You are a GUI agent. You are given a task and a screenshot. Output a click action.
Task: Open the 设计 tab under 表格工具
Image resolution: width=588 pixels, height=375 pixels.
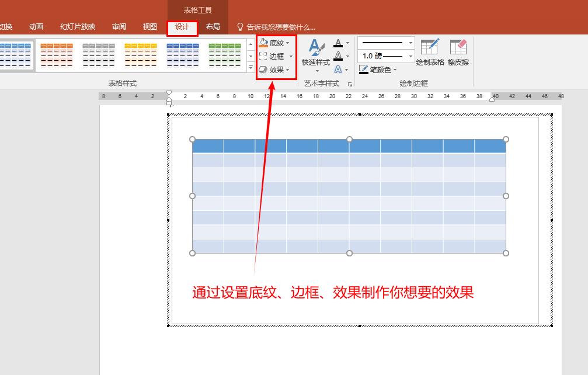(x=182, y=27)
